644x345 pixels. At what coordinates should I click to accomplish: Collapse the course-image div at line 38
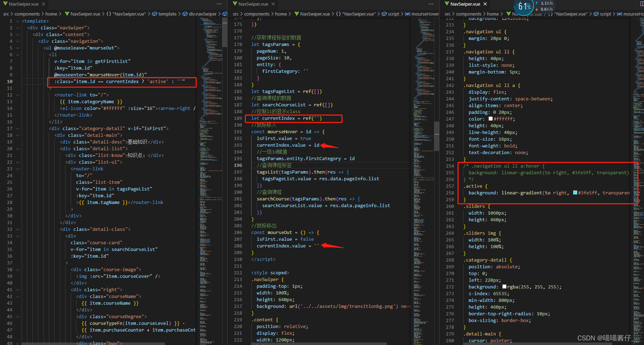pyautogui.click(x=18, y=270)
